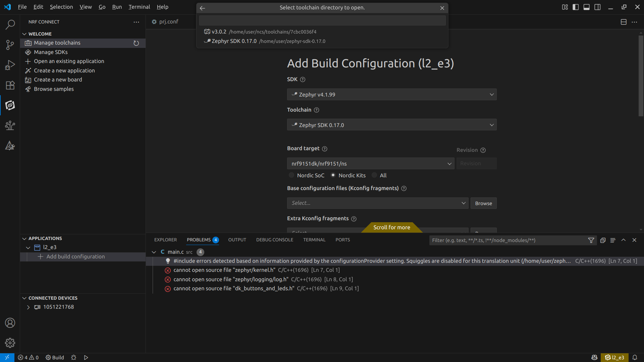Open remote window status bar icon
The width and height of the screenshot is (644, 362).
(7, 357)
